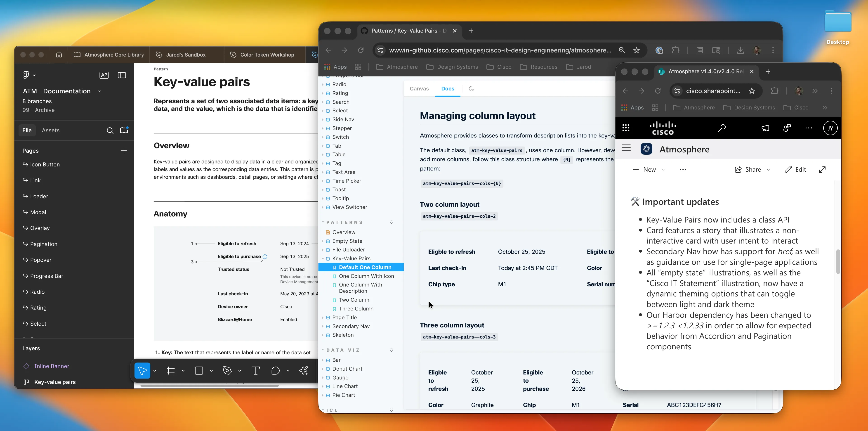The width and height of the screenshot is (868, 431).
Task: Select the Text tool in Figma toolbar
Action: [255, 371]
